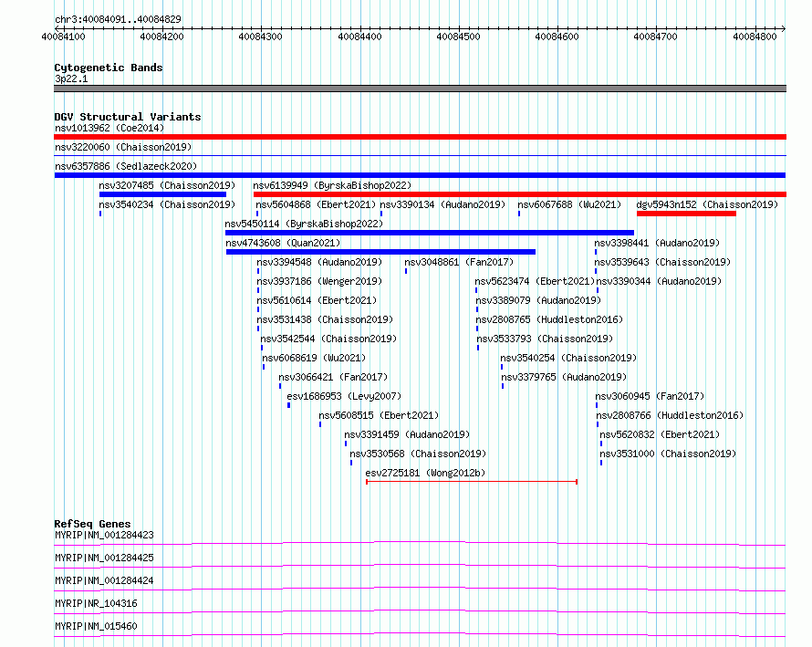Click nsv3539643 (Chaisson2019) text
Screen dimensions: 812x647
[x=662, y=262]
